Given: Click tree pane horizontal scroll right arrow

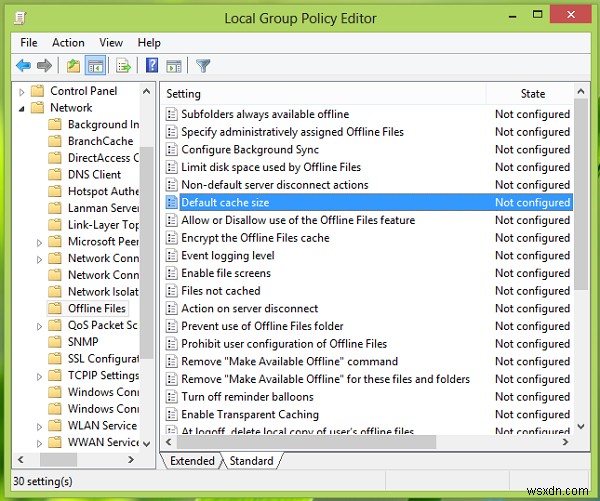Looking at the screenshot, I should pos(131,459).
